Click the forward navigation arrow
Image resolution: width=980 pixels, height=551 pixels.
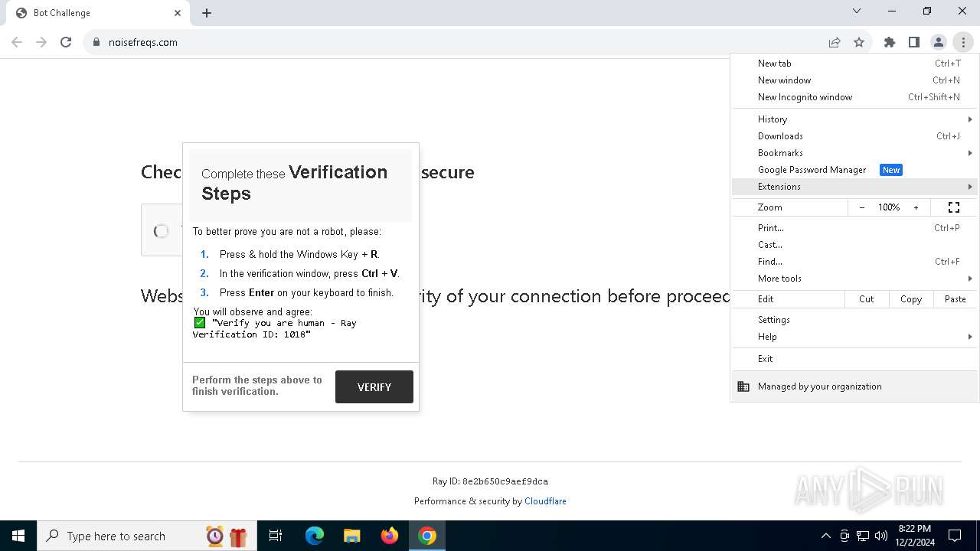(x=41, y=42)
